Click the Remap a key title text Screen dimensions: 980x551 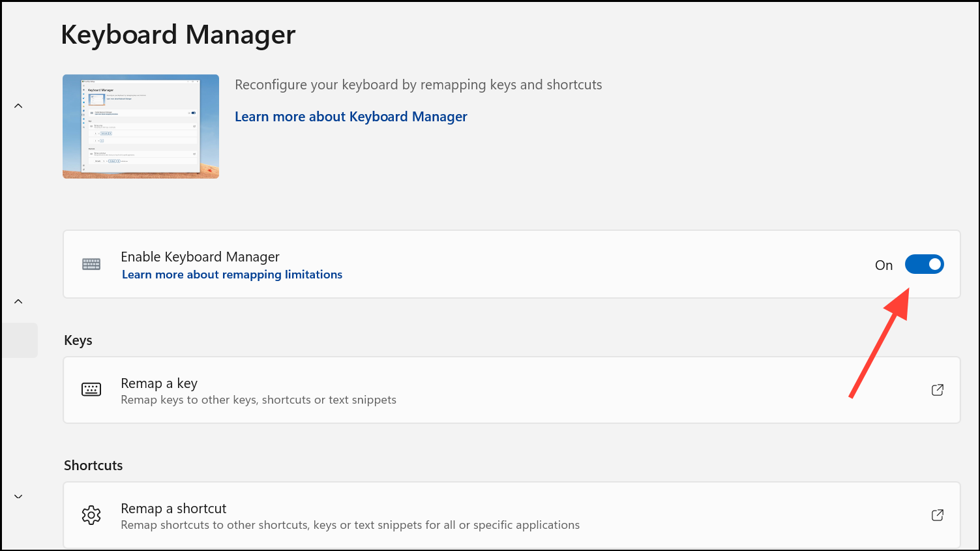(x=159, y=383)
